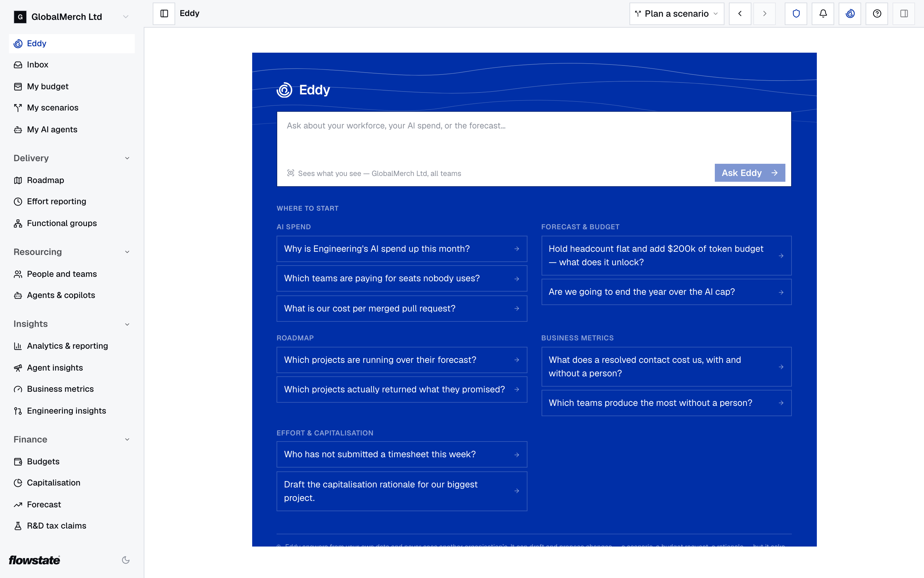Click the 'Sees what you see' context label
Viewport: 924px width, 578px height.
pos(374,173)
